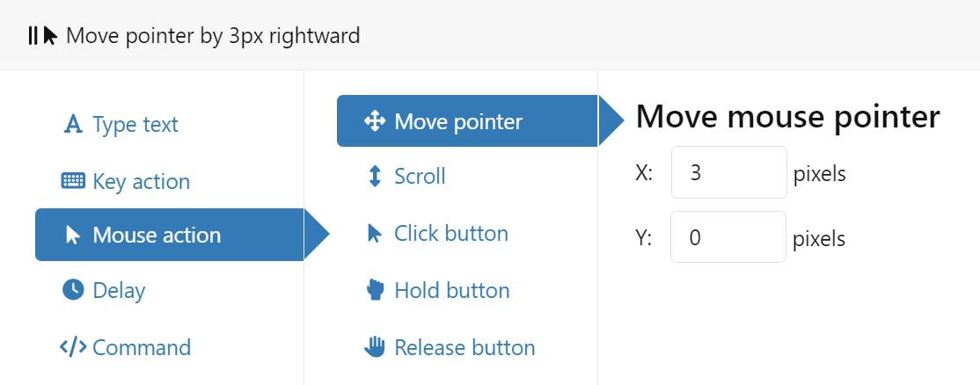Focus the Y pixels input field

728,238
